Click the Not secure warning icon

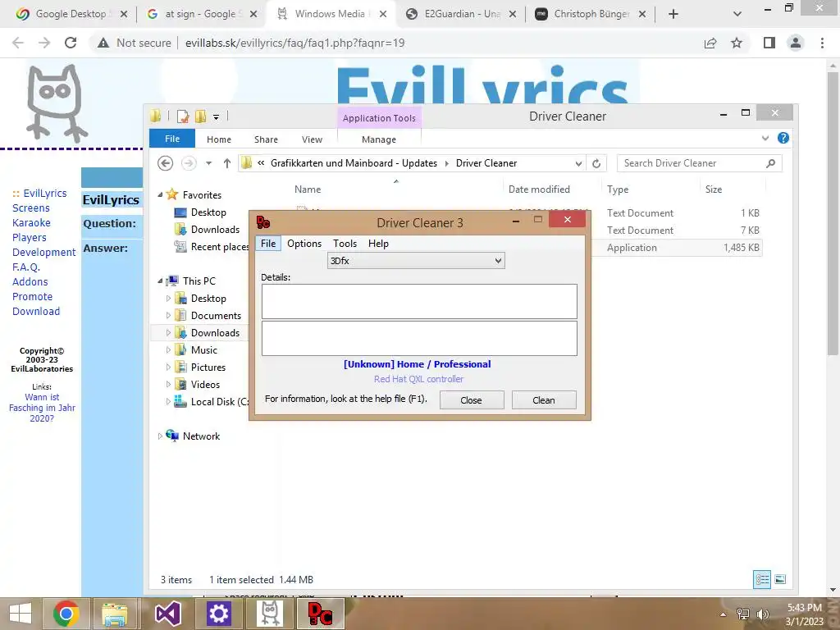pyautogui.click(x=103, y=43)
